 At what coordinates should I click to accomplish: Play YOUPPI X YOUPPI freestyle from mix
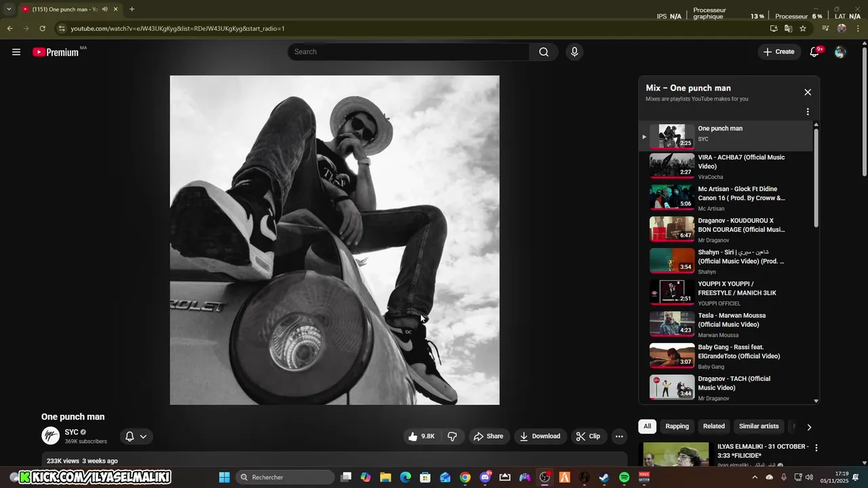(726, 293)
